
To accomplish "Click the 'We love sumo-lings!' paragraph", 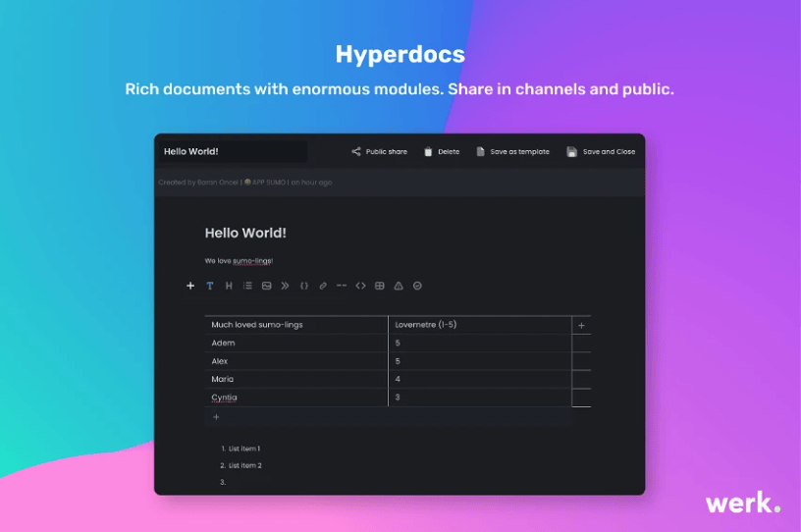I will click(239, 261).
